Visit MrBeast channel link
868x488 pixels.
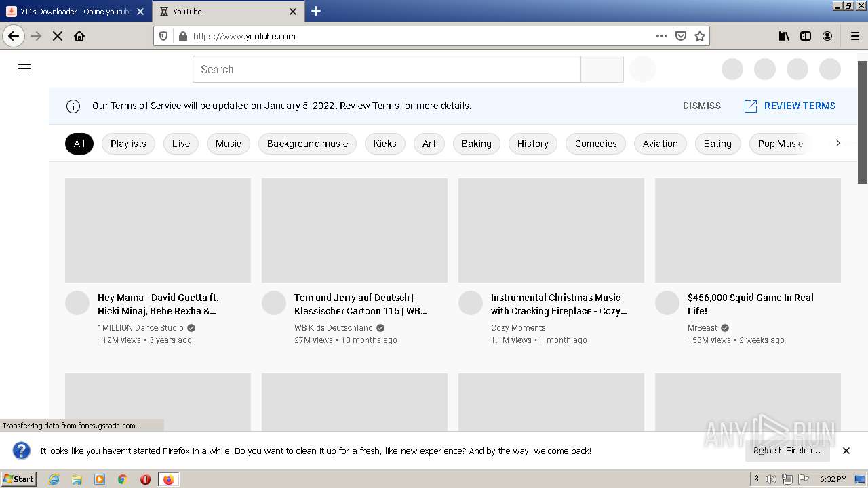pyautogui.click(x=702, y=328)
